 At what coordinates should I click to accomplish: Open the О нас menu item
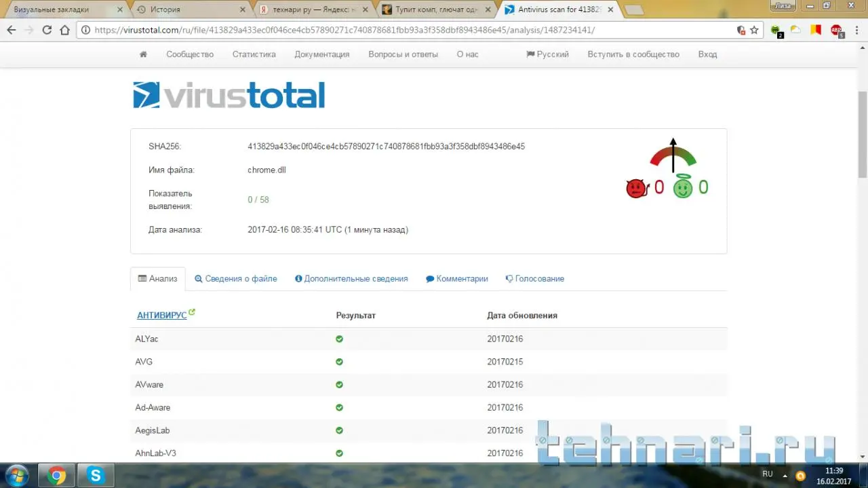pyautogui.click(x=467, y=54)
